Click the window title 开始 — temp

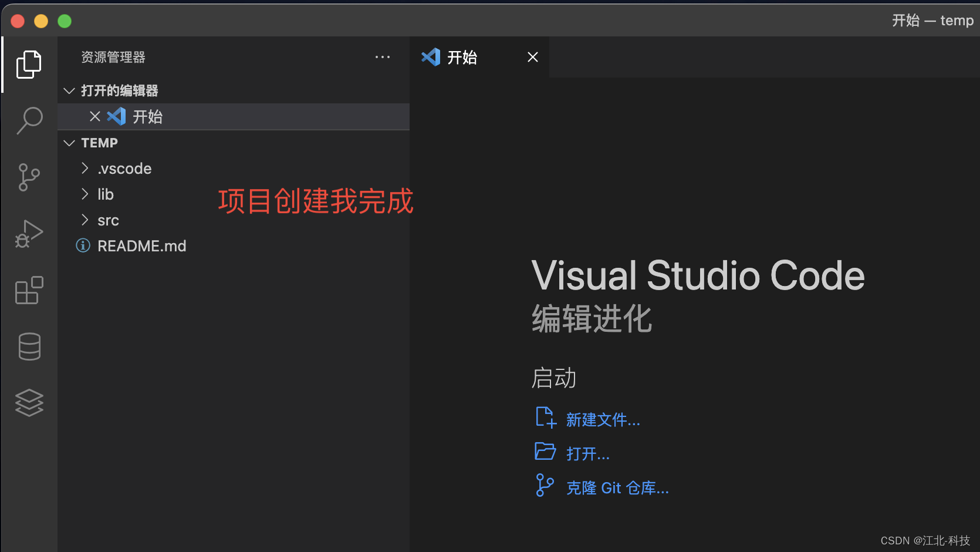pos(932,21)
